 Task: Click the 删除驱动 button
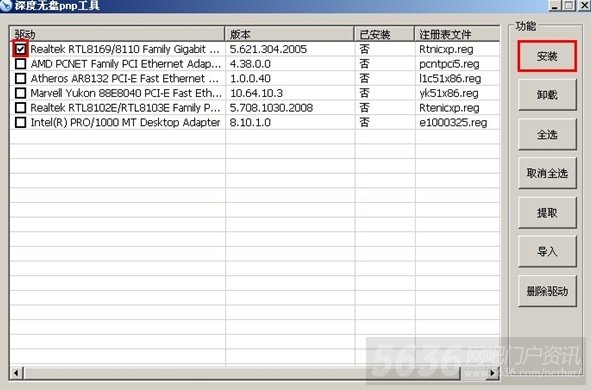point(547,291)
